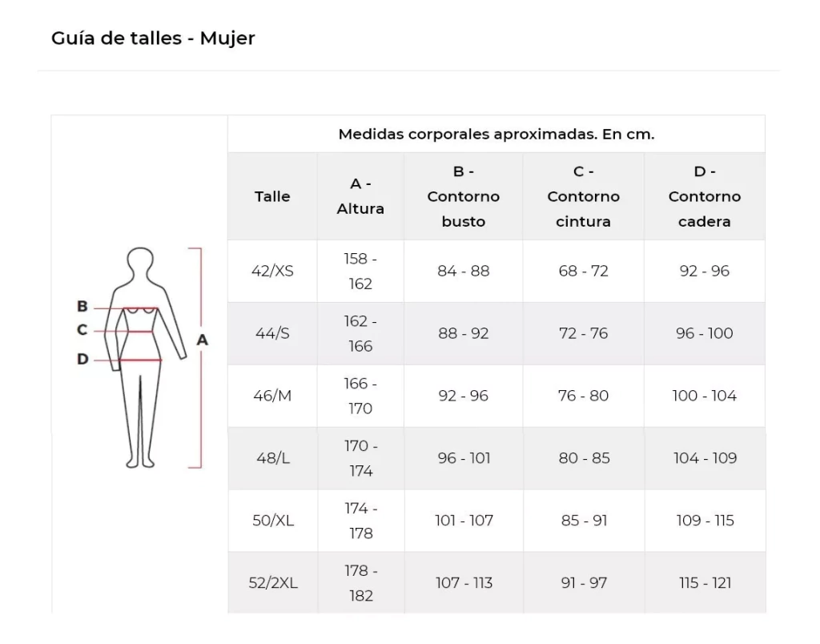Screen dimensions: 820x644
Task: Click the female body silhouette diagram
Action: [143, 357]
